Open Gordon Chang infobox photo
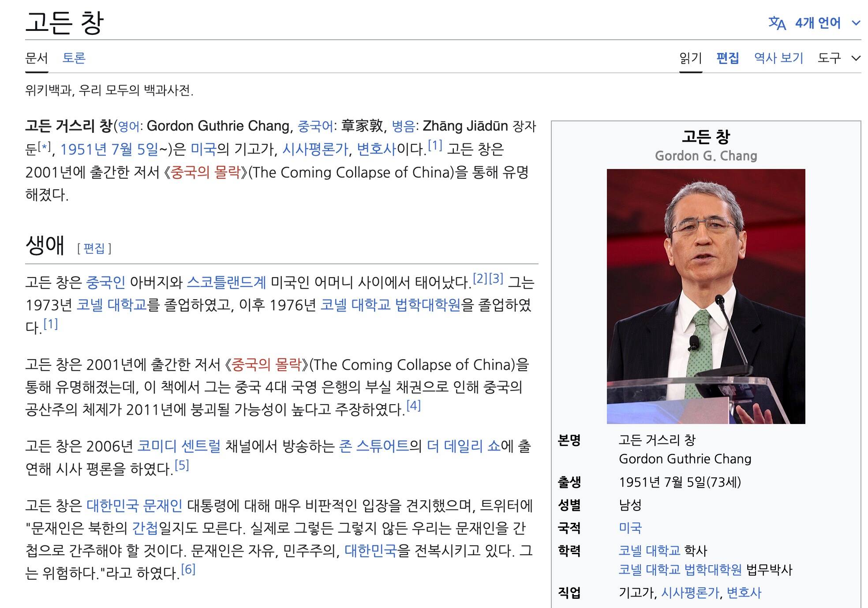 pos(706,296)
